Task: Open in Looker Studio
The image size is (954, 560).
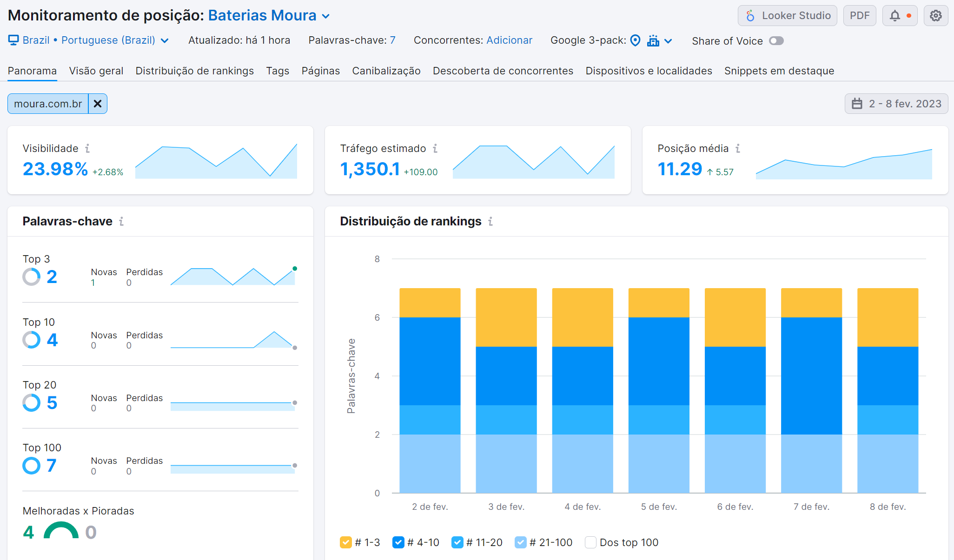Action: coord(787,15)
